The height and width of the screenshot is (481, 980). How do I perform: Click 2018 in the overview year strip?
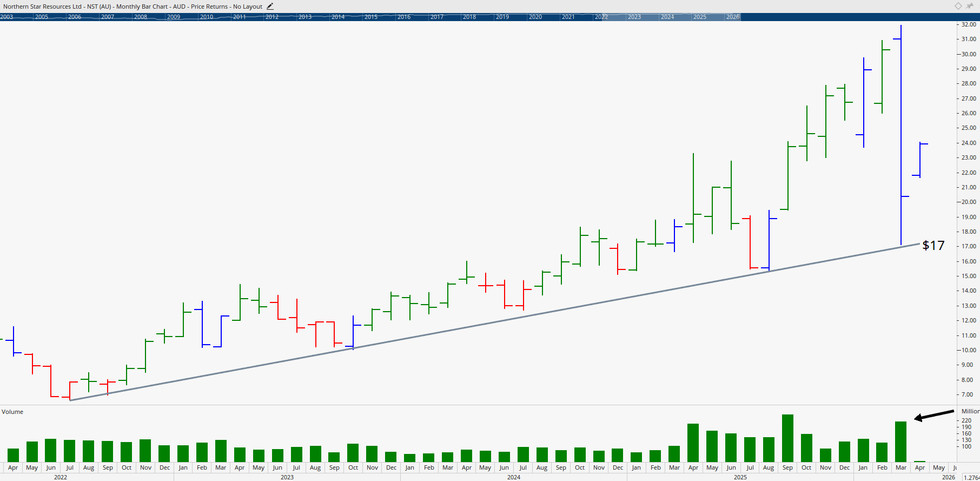(x=469, y=17)
